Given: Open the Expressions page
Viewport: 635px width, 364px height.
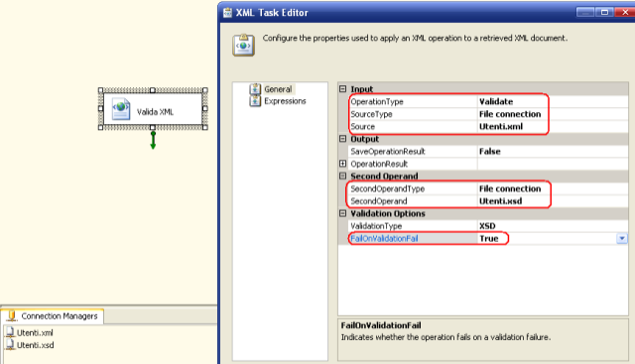Looking at the screenshot, I should (285, 101).
